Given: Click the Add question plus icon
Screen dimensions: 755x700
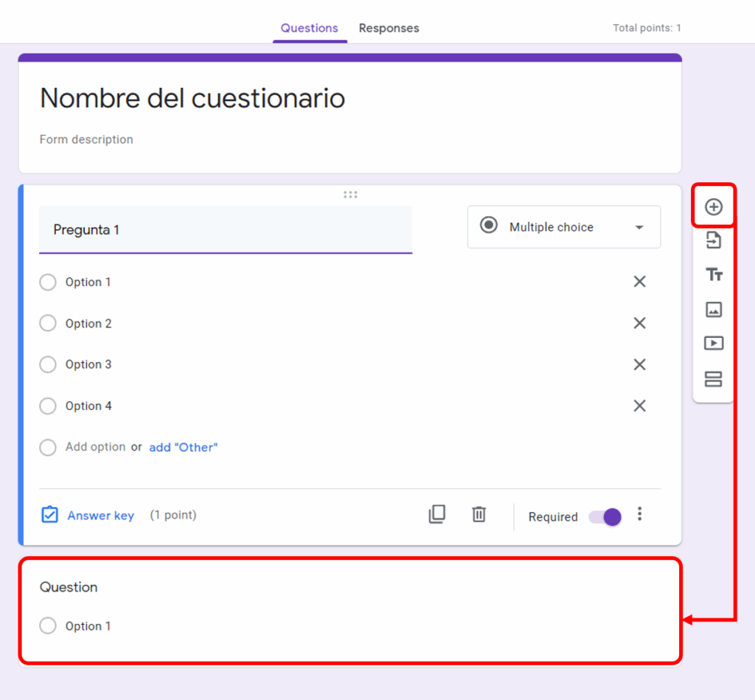Looking at the screenshot, I should pyautogui.click(x=713, y=207).
